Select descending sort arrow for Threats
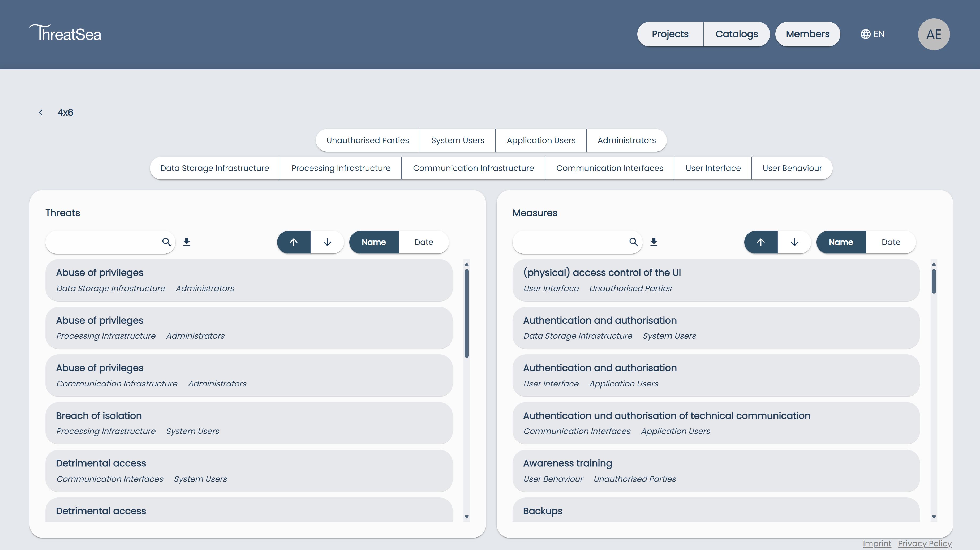The height and width of the screenshot is (550, 980). tap(327, 242)
